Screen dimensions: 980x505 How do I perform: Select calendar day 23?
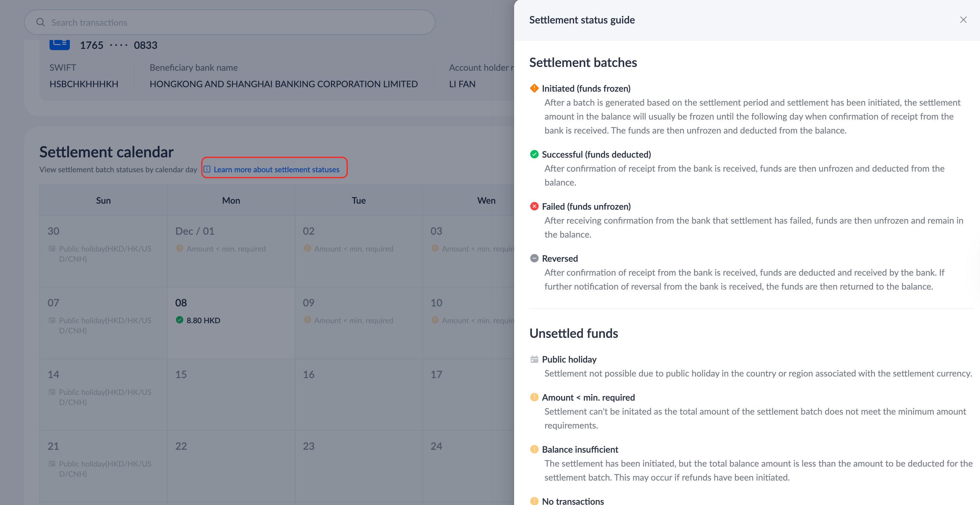308,446
